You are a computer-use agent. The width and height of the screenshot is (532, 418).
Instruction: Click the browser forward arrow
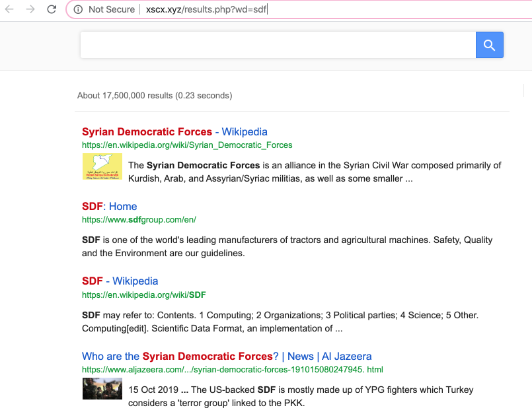[x=30, y=9]
